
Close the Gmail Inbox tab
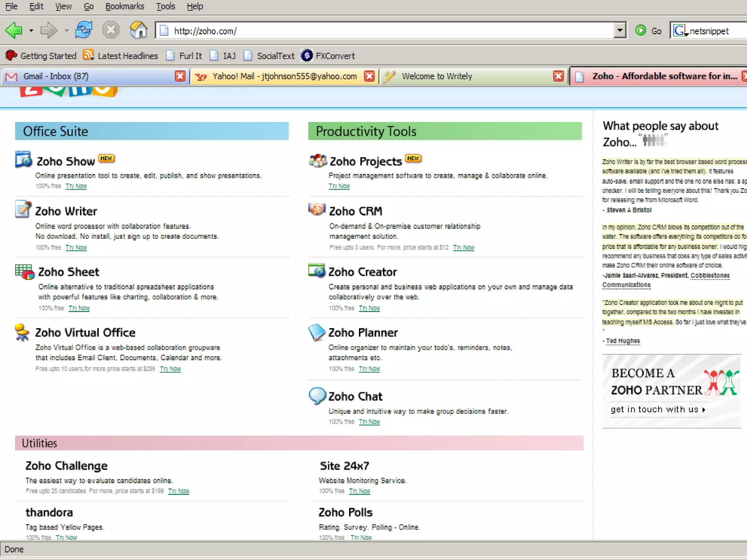point(180,76)
